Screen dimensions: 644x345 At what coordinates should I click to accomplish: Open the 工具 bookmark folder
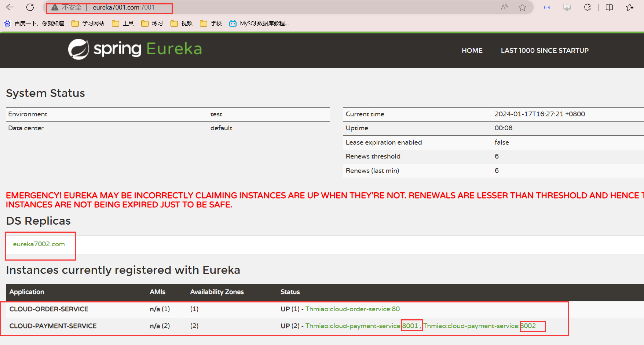point(123,23)
